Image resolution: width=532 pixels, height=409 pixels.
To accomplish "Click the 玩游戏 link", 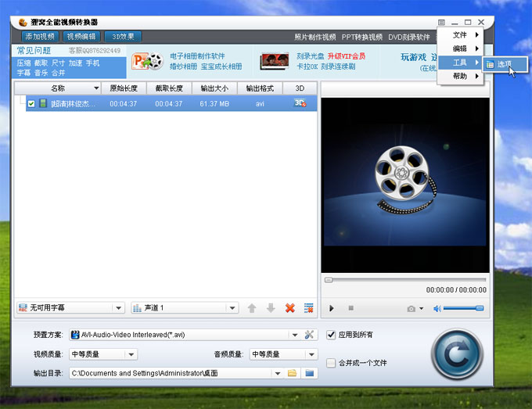I will [414, 57].
